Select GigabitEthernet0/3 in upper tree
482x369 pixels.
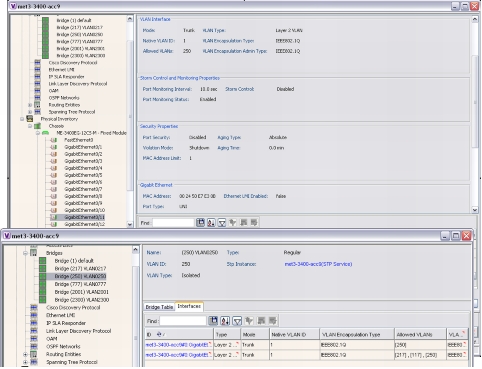(x=83, y=161)
